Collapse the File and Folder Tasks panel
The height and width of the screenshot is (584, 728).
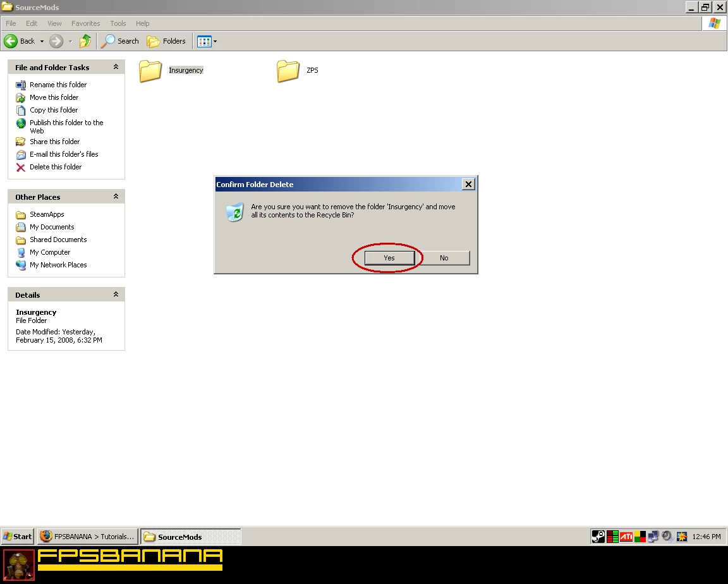tap(116, 67)
